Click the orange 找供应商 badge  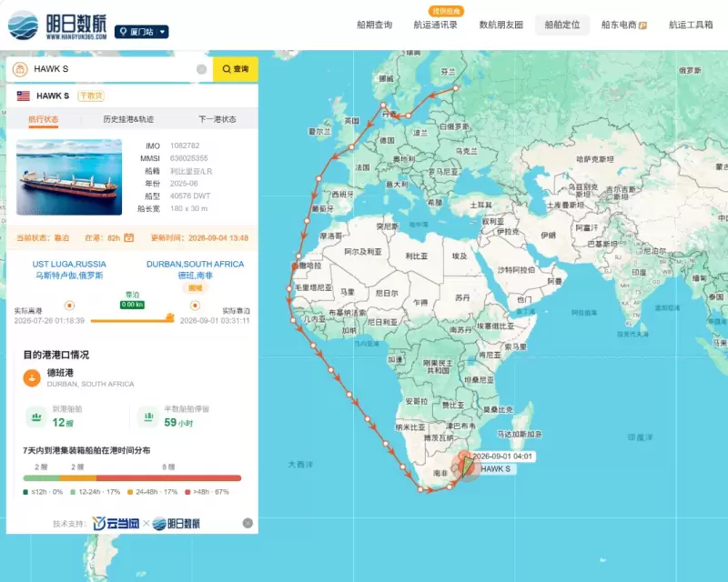tap(446, 11)
